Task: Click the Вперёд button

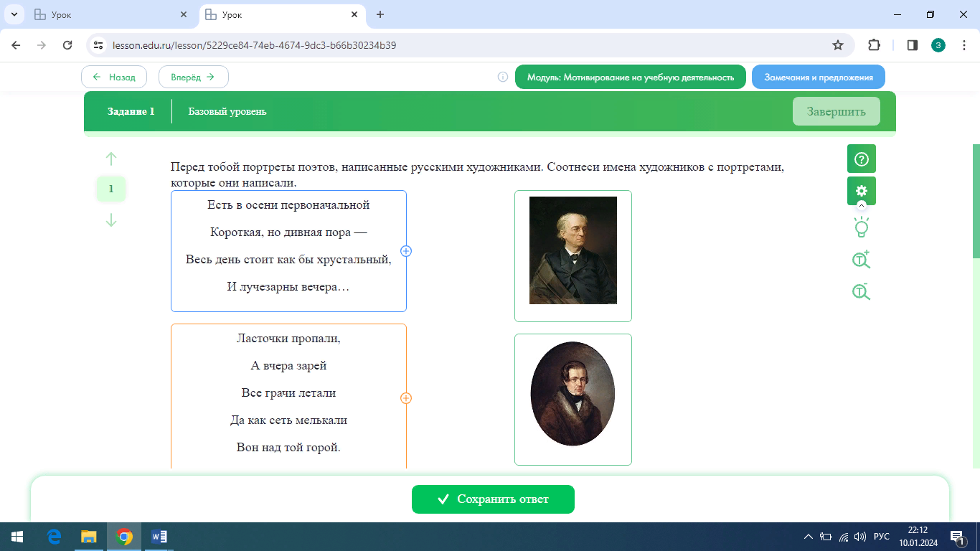Action: click(x=194, y=77)
